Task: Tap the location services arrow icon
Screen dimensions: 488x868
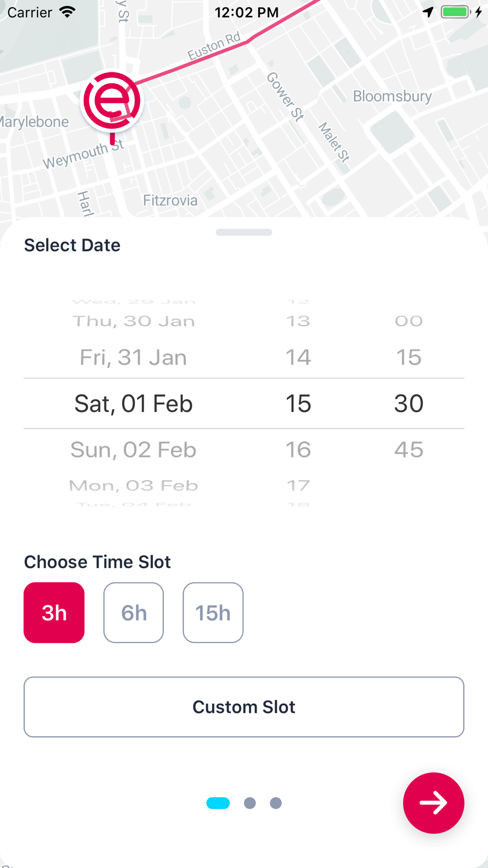Action: (428, 12)
